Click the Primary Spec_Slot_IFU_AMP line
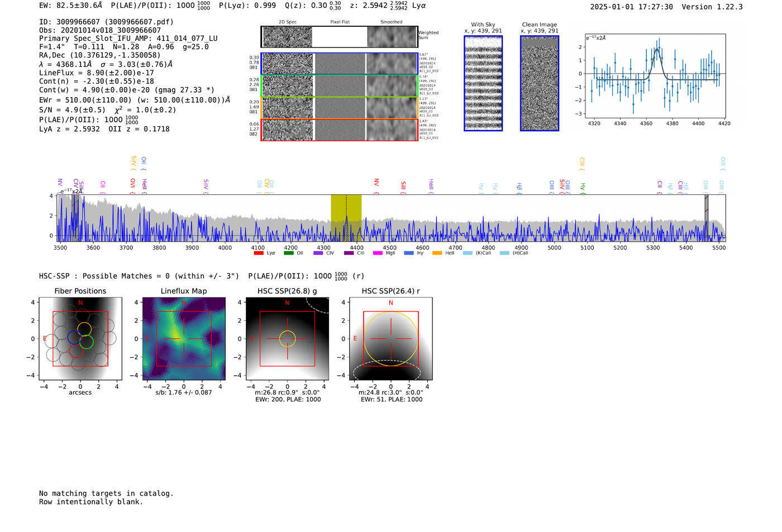Screen dimensions: 782x532 click(x=128, y=39)
